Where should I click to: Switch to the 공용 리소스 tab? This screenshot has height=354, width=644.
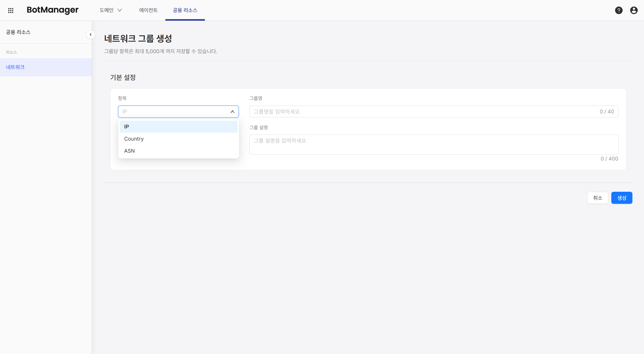185,10
